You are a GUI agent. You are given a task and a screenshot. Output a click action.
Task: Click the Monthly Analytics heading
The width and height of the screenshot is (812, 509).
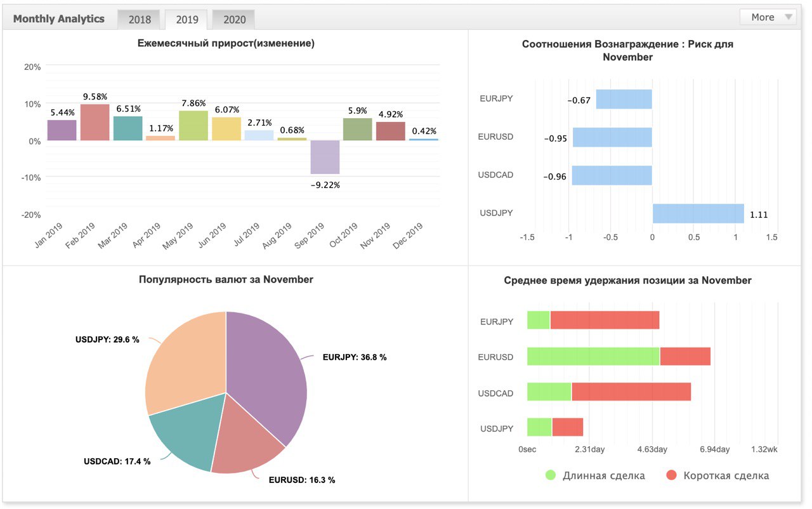(59, 18)
